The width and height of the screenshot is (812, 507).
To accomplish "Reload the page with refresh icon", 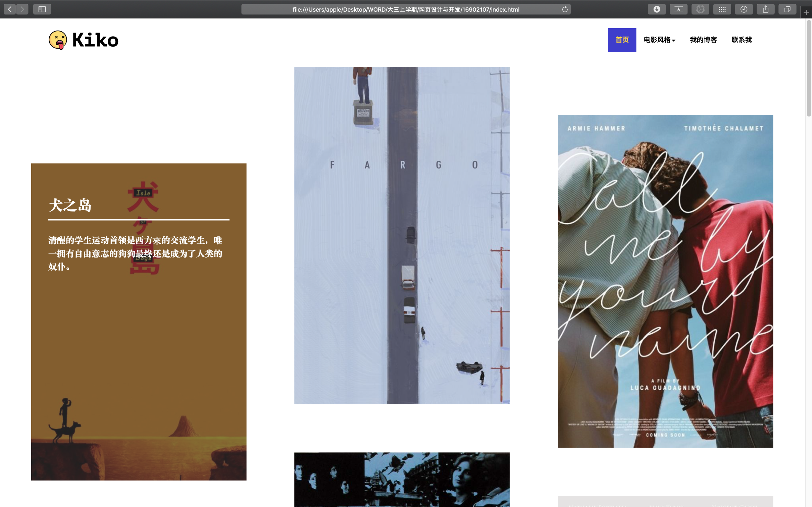I will (x=565, y=9).
